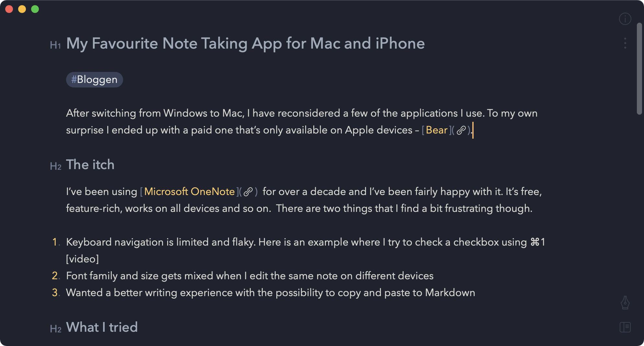Click the What I tried heading
Viewport: 644px width, 346px height.
102,327
